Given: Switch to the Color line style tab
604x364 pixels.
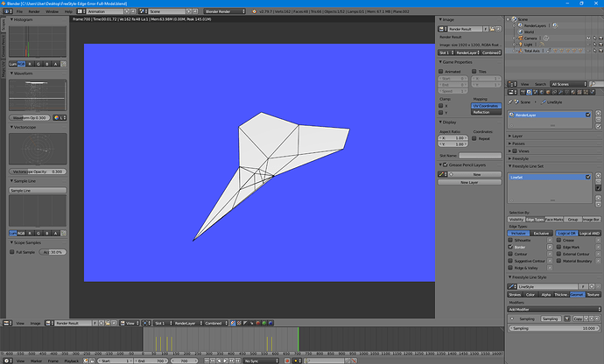Looking at the screenshot, I should point(530,295).
